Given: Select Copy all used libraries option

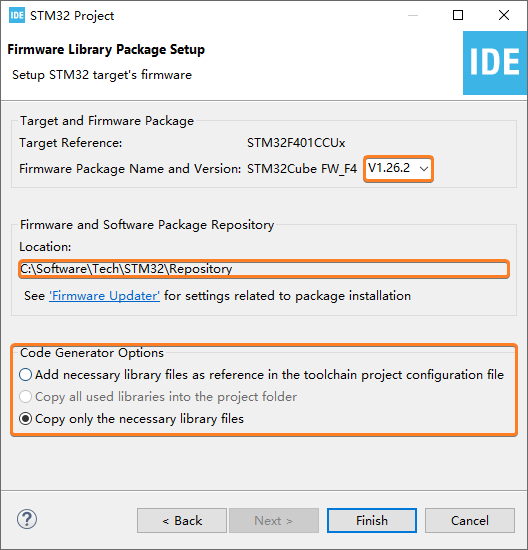Looking at the screenshot, I should coord(158,397).
